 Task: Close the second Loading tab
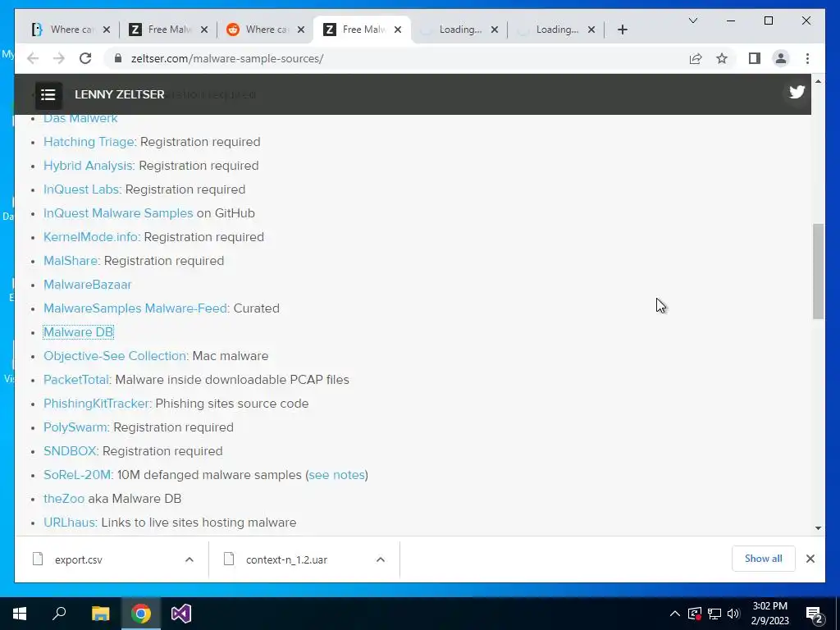coord(591,30)
